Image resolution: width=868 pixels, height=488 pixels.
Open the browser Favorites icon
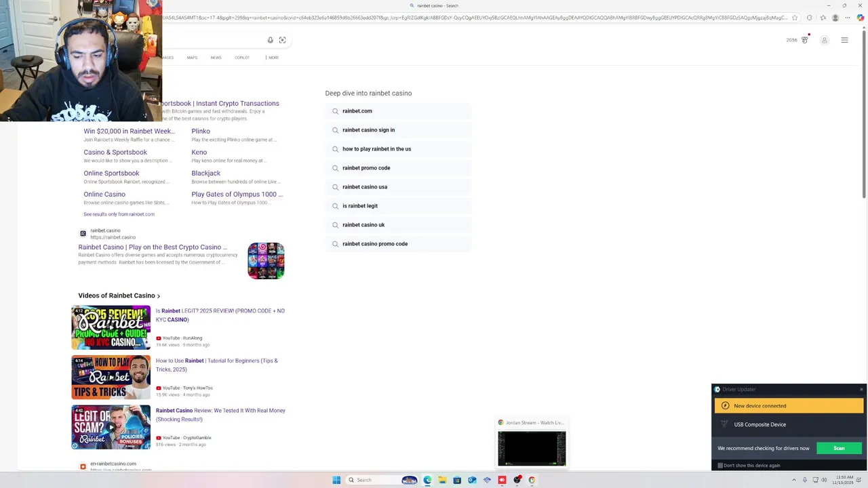[823, 18]
